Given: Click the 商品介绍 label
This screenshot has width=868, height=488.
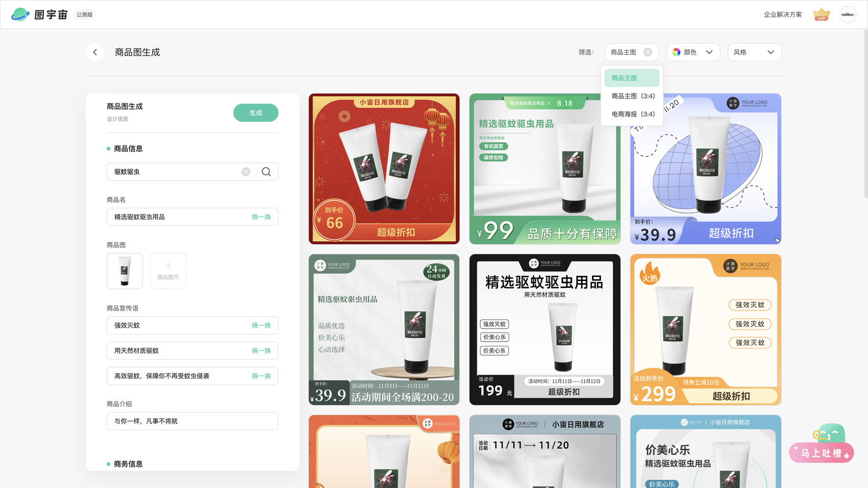Looking at the screenshot, I should point(119,404).
